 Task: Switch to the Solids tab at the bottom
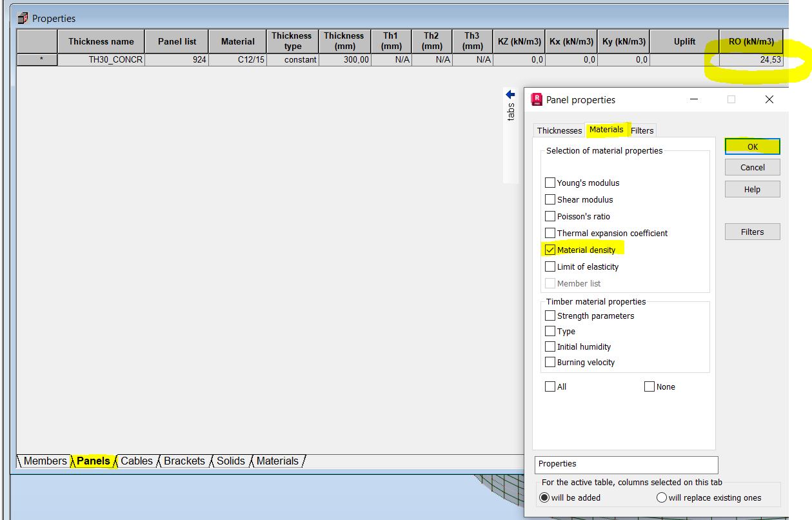pyautogui.click(x=232, y=461)
